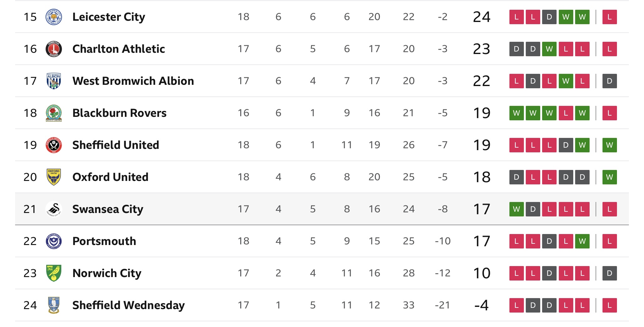Viewport: 644px width, 327px height.
Task: Click Norwich City's latest grey D result
Action: [x=609, y=273]
